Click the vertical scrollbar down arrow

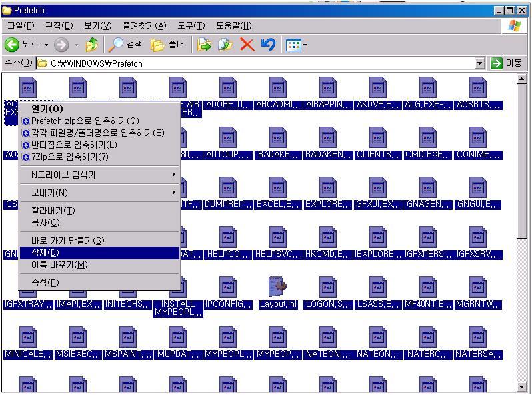pyautogui.click(x=521, y=386)
